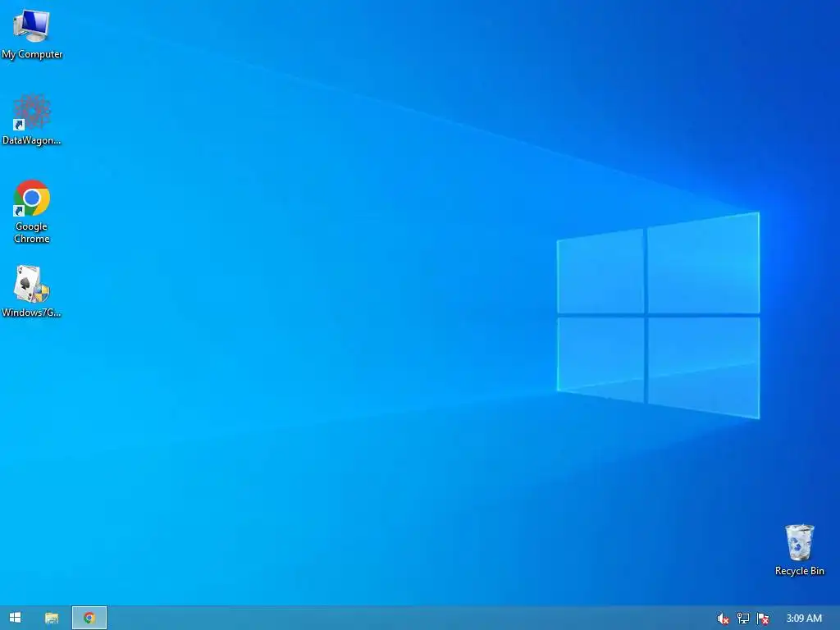Click the "Windows7G..." label text
Screen dimensions: 840x630
[x=32, y=313]
